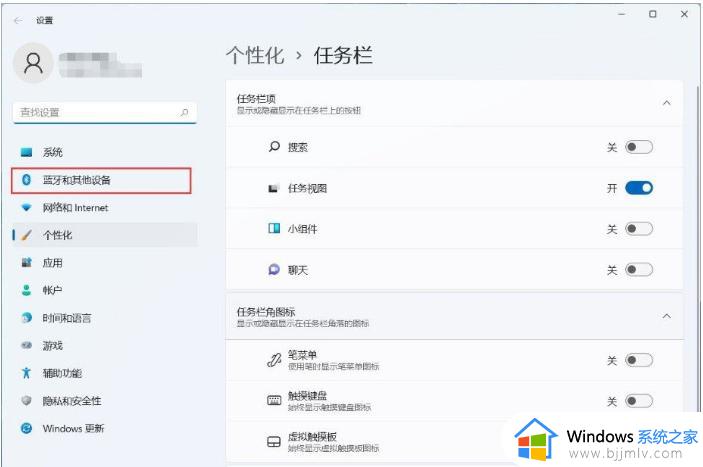Click the user account avatar icon
Viewport: 703px width, 467px height.
click(33, 63)
